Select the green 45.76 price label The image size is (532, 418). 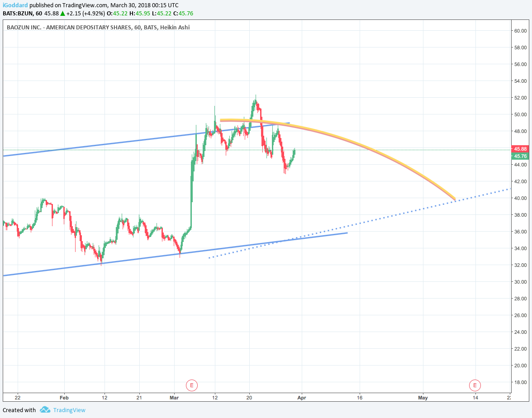[x=520, y=156]
